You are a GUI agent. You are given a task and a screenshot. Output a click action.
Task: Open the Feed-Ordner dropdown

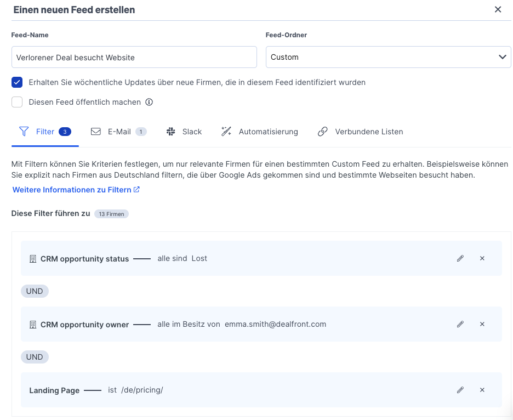point(387,56)
